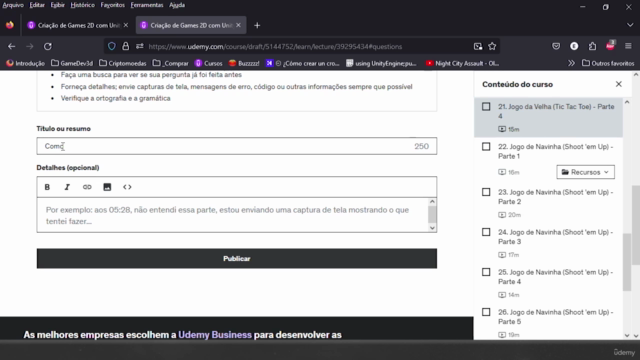
Task: Insert a link in details editor
Action: pos(87,187)
